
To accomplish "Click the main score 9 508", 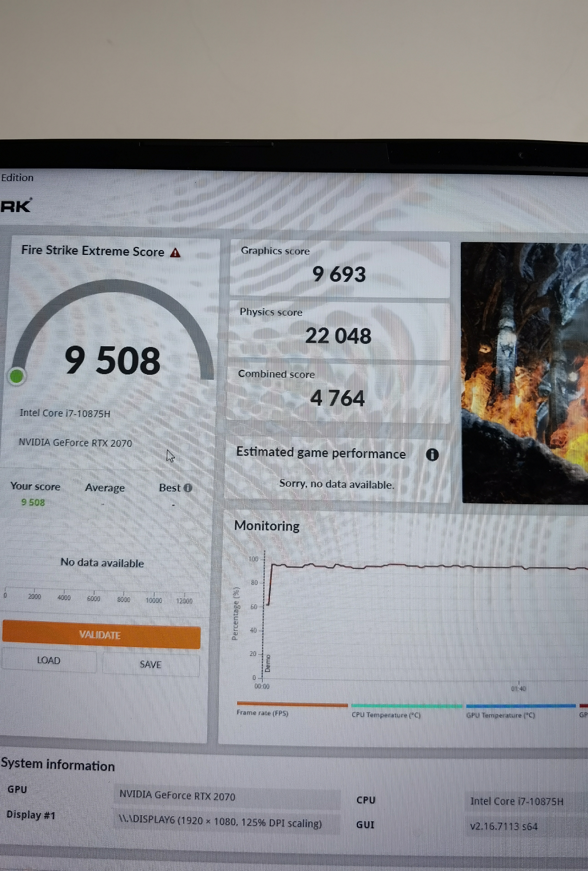I will [113, 360].
